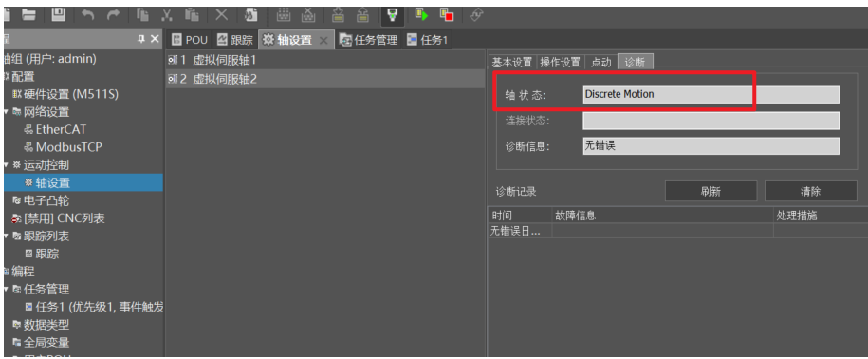Viewport: 868px width, 359px height.
Task: Switch to 操作设置 tab
Action: pyautogui.click(x=561, y=62)
